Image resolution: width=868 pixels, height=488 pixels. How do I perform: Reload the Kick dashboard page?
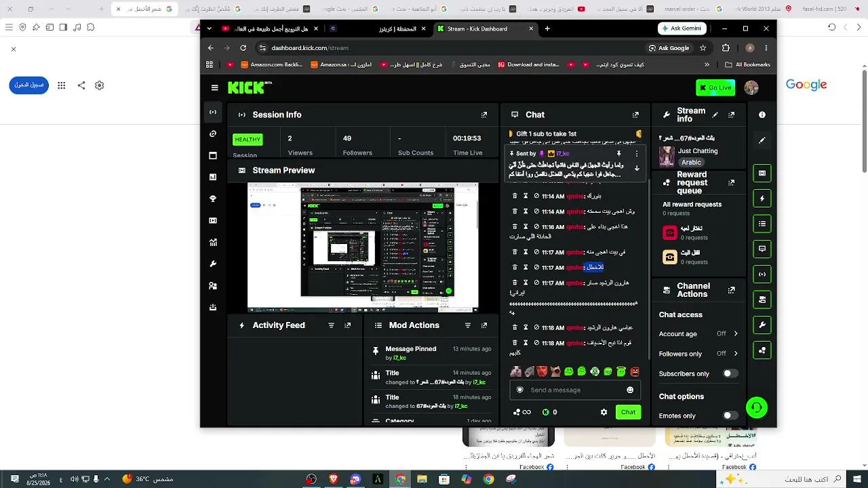click(x=243, y=48)
